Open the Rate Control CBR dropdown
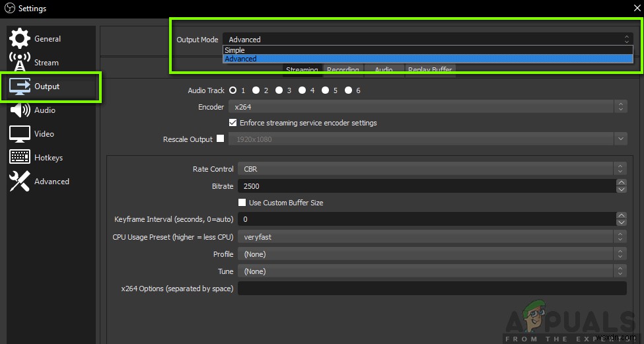The image size is (644, 344). (x=432, y=169)
